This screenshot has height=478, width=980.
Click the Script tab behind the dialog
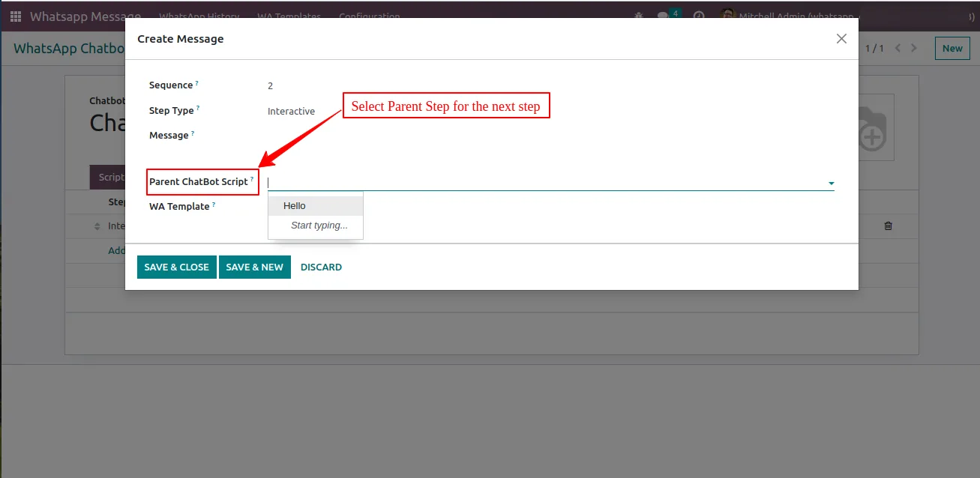pos(107,178)
